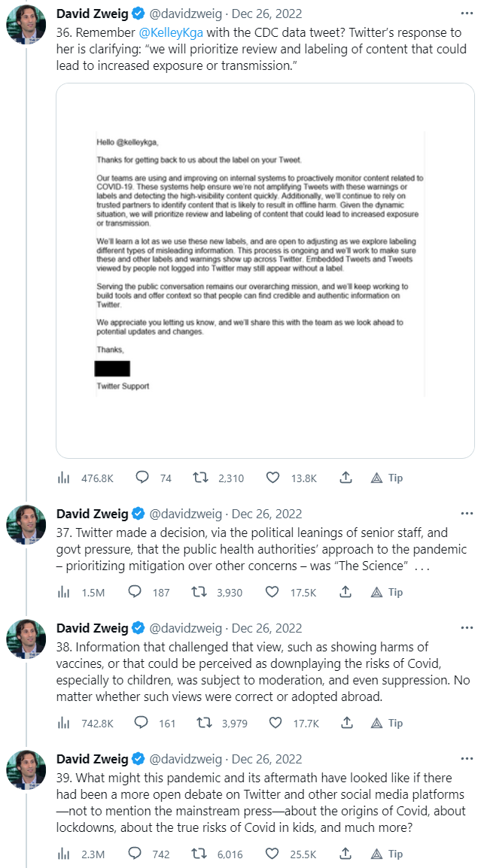The width and height of the screenshot is (481, 868).
Task: Reply to tweet 36 with 74 replies
Action: 141,478
